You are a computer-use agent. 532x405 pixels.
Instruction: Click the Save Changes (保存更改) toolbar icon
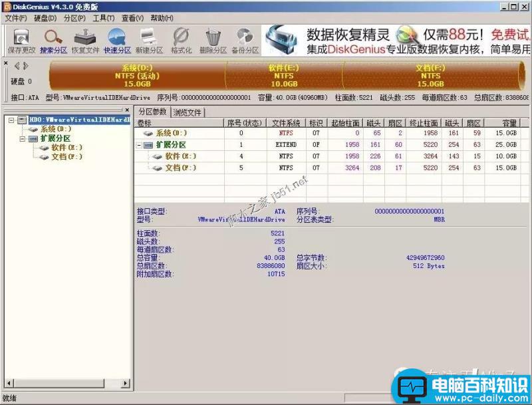[21, 41]
